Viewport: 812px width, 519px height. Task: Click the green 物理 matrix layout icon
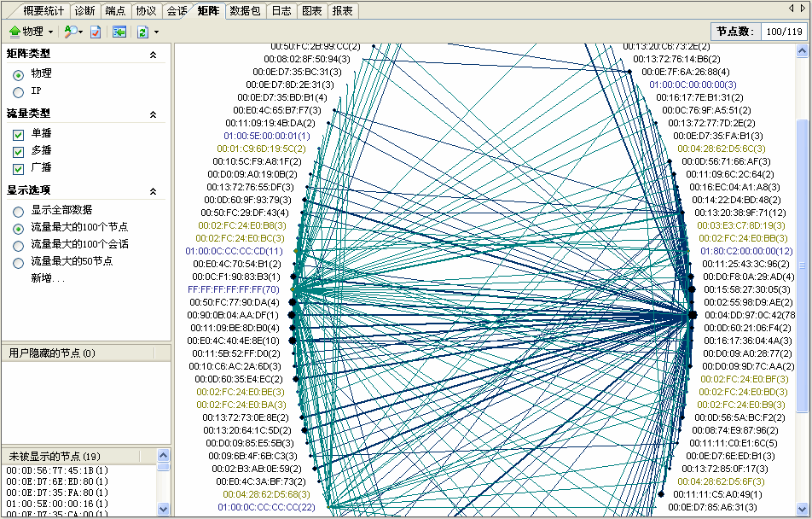15,32
